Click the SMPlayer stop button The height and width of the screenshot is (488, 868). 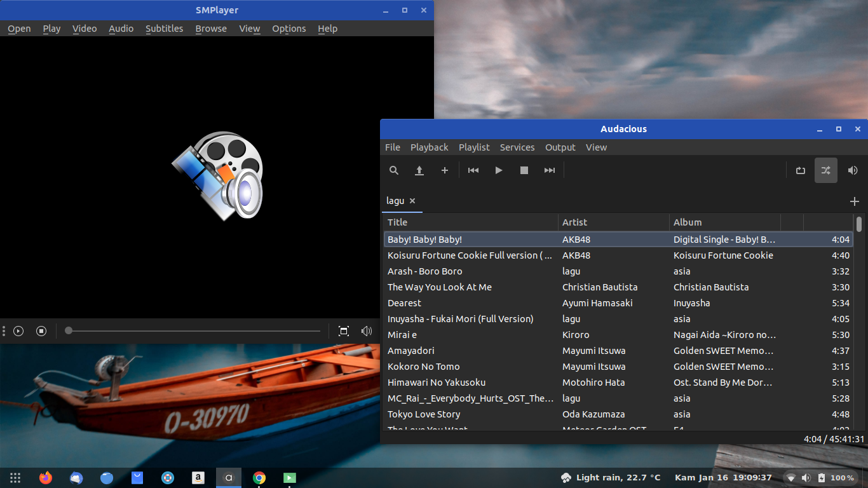[41, 331]
